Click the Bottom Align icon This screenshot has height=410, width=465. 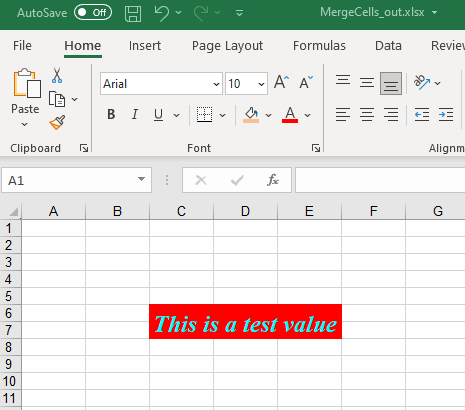[391, 83]
